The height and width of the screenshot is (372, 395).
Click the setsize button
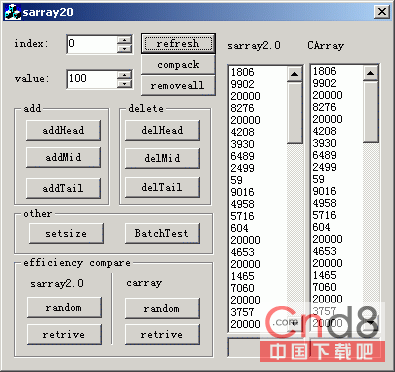[x=66, y=233]
